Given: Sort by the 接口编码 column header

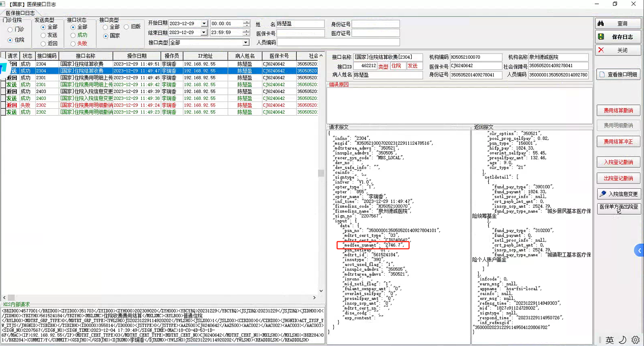Looking at the screenshot, I should (x=47, y=56).
